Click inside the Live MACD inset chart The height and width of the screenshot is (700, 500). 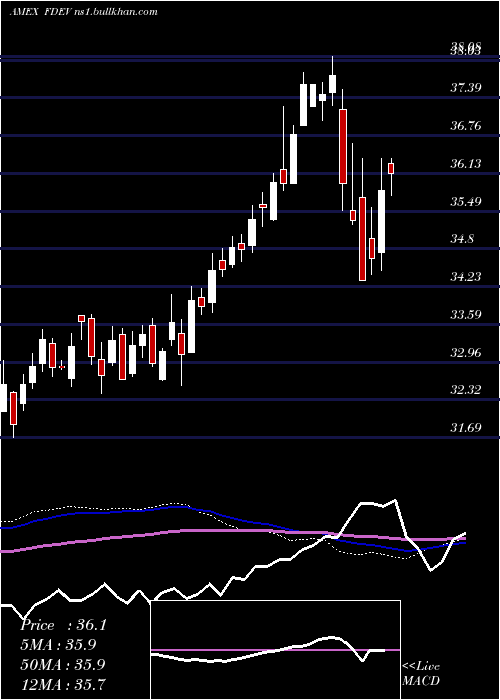275,650
